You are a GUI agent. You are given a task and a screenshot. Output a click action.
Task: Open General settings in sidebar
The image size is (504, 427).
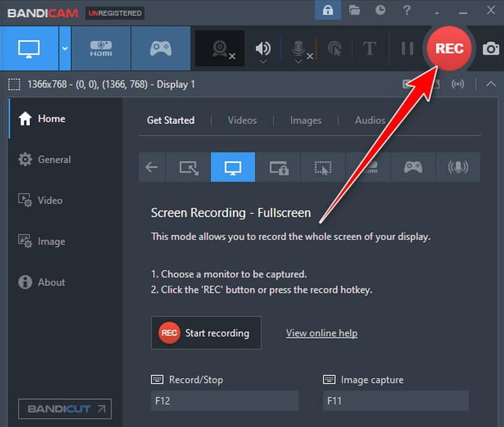click(65, 159)
